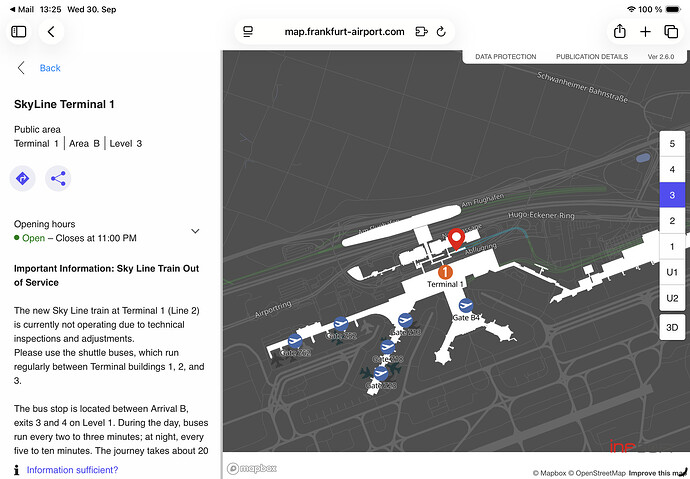Click the Information sufficient? link
The width and height of the screenshot is (690, 479).
[72, 470]
